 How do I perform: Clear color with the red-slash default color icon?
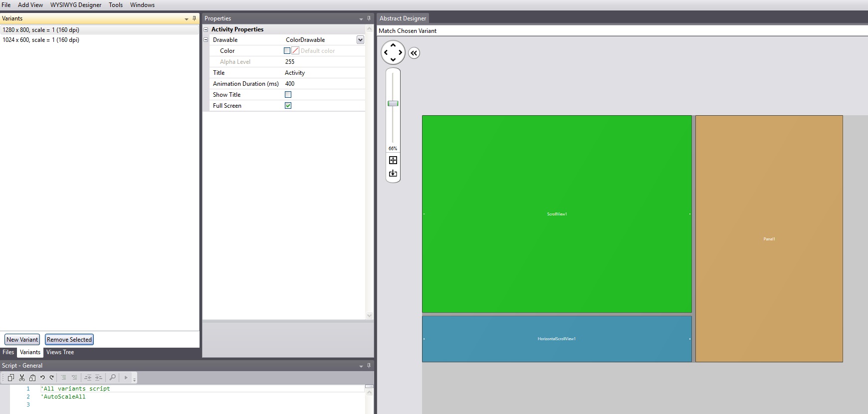click(x=295, y=50)
